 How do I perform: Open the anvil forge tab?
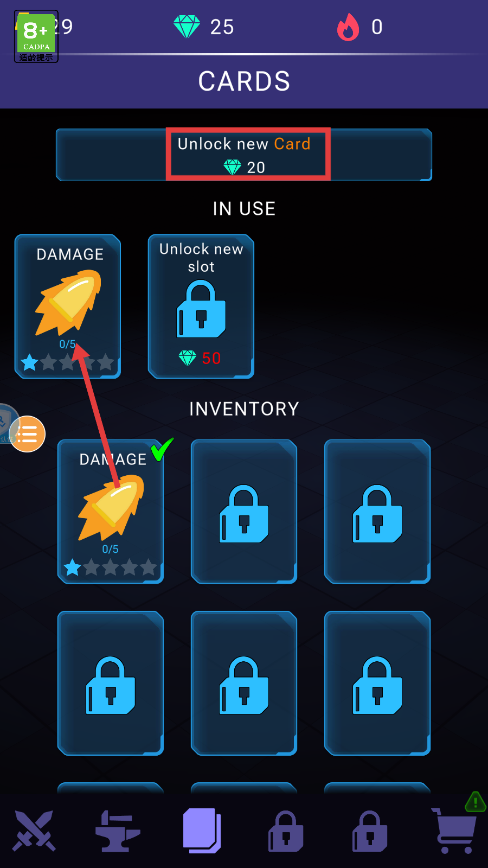118,831
